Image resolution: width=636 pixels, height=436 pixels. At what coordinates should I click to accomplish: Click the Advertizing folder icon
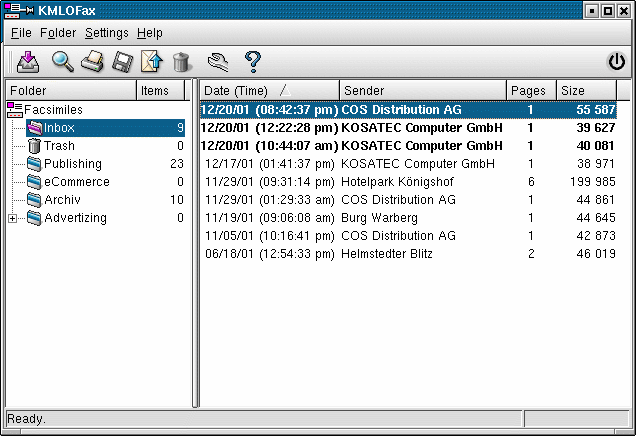(x=34, y=218)
